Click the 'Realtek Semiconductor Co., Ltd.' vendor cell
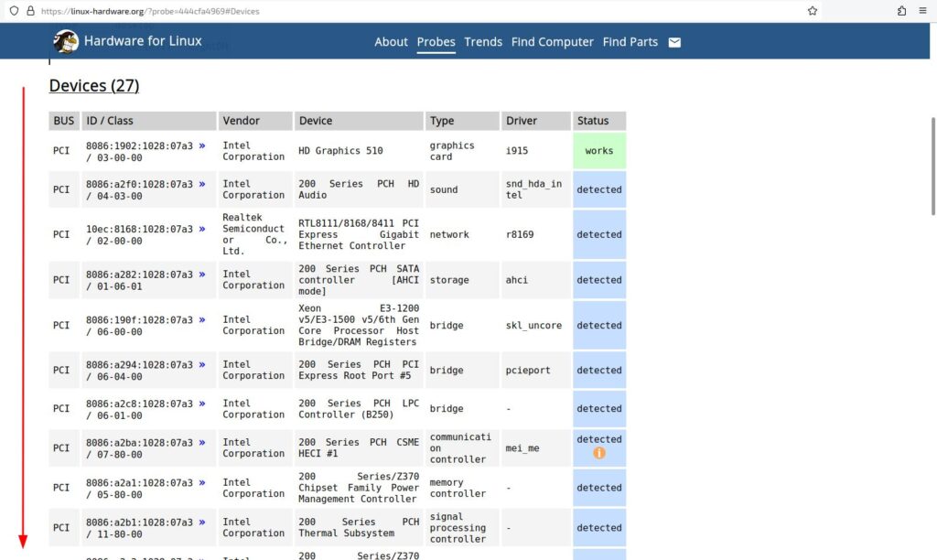The width and height of the screenshot is (937, 560). point(255,234)
